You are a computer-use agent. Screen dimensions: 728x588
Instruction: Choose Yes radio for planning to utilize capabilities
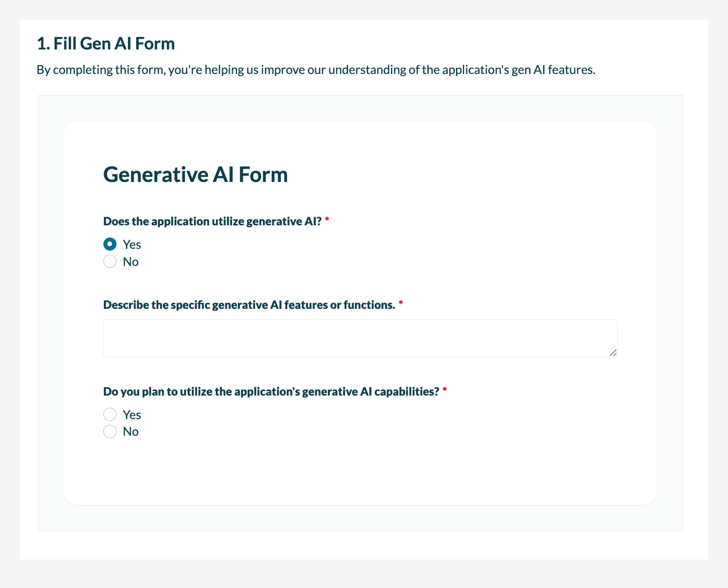tap(110, 414)
